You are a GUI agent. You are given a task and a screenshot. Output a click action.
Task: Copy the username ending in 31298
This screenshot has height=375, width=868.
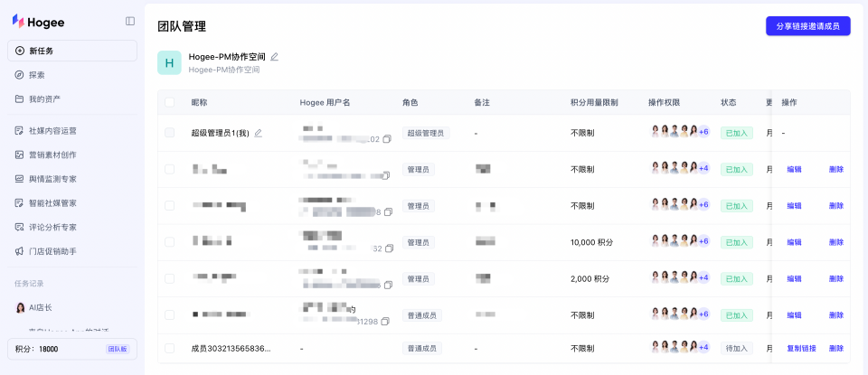385,322
